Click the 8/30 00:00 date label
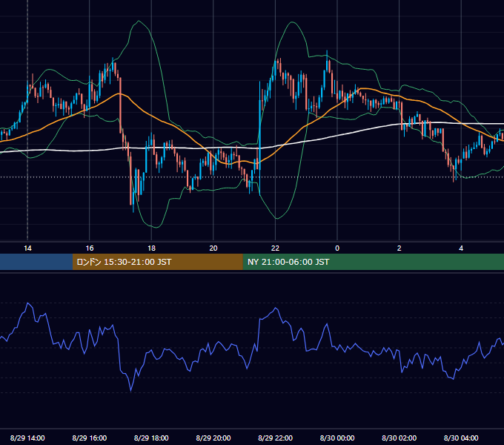Screen dimensions: 504x445 (337, 438)
